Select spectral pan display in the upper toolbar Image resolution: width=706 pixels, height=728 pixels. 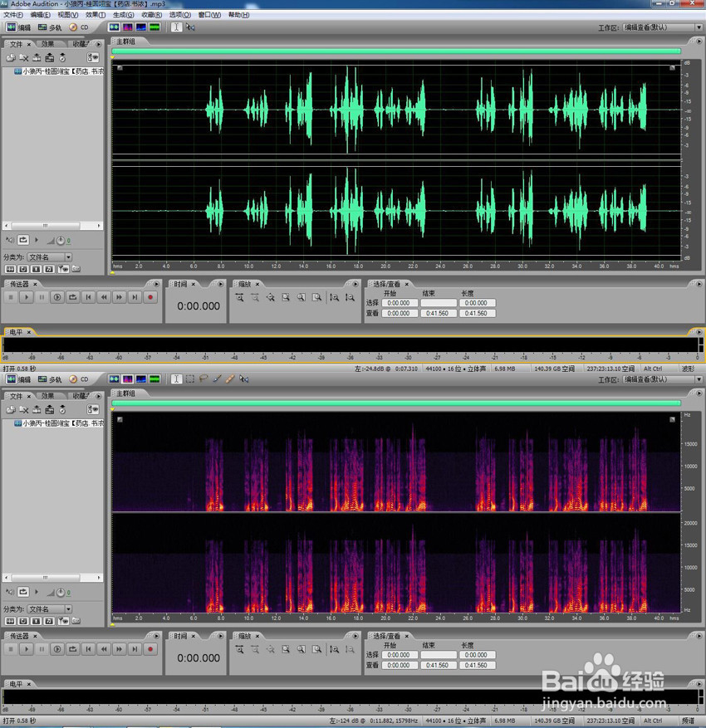[x=140, y=27]
